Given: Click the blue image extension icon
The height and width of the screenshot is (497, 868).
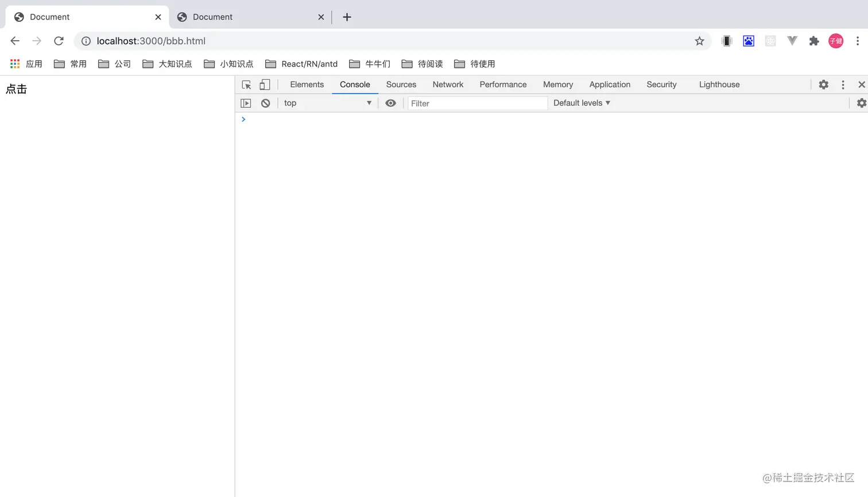Looking at the screenshot, I should click(x=749, y=41).
